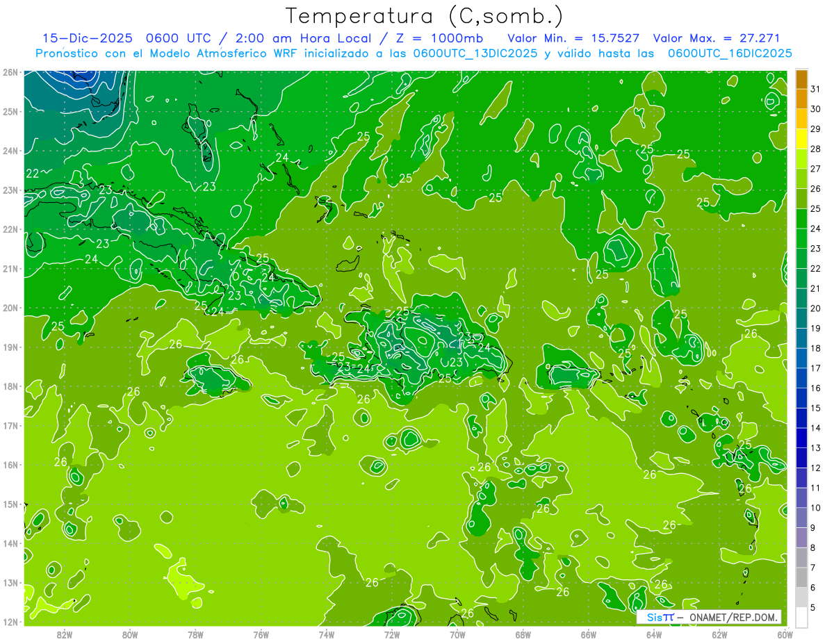Click the 62W longitude axis label
Image resolution: width=834 pixels, height=644 pixels.
pos(719,634)
